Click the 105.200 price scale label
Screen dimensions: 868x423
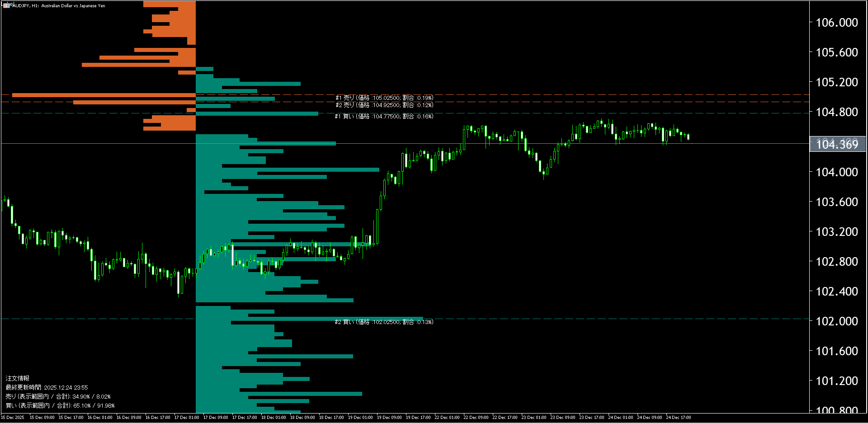837,82
